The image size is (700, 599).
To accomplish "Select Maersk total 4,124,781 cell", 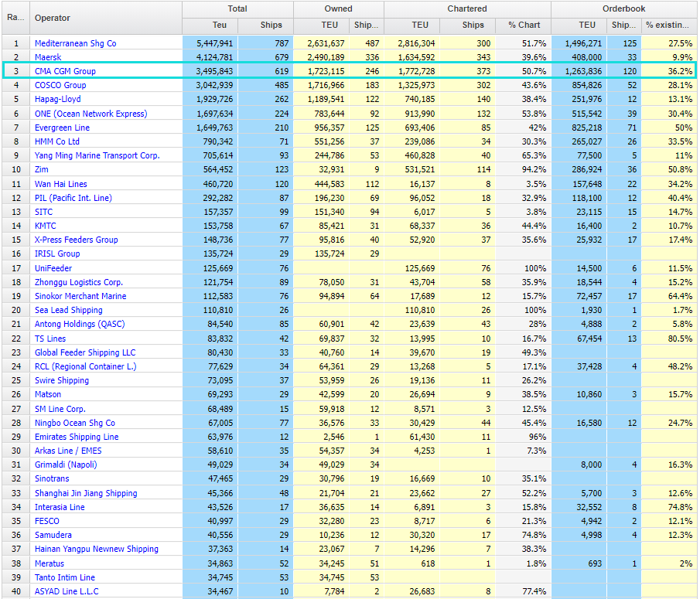I will click(x=210, y=57).
